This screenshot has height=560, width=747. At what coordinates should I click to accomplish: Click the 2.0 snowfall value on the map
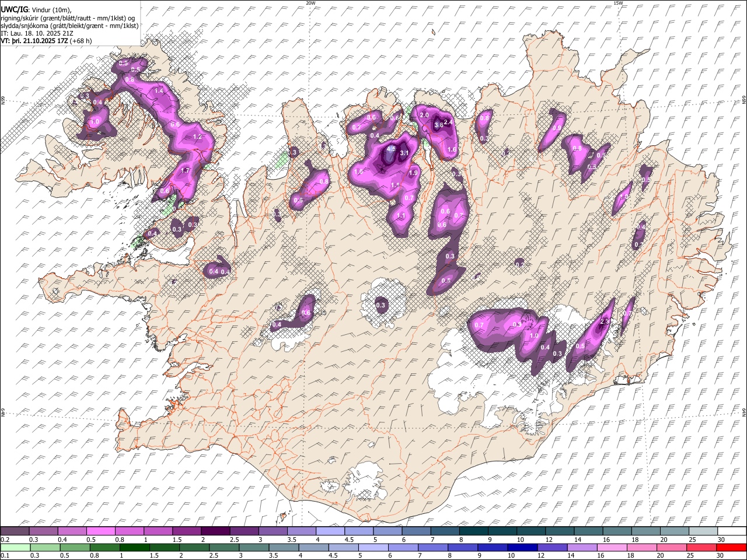(x=424, y=116)
